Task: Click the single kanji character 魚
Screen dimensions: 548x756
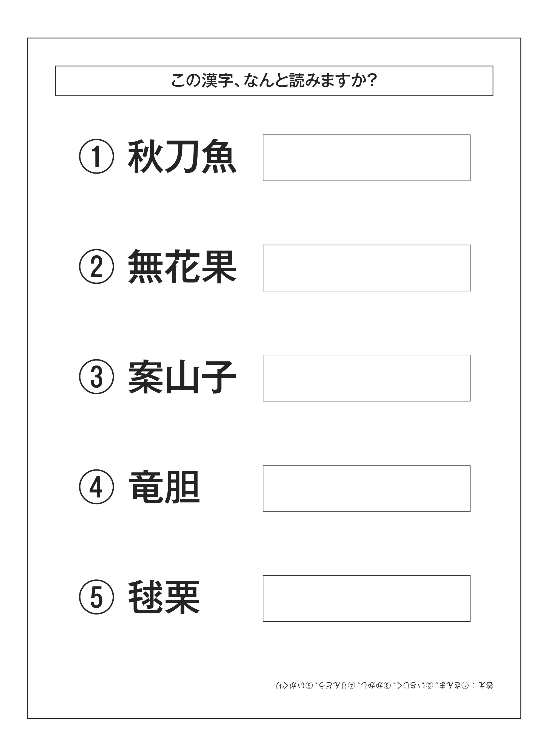Action: (219, 156)
